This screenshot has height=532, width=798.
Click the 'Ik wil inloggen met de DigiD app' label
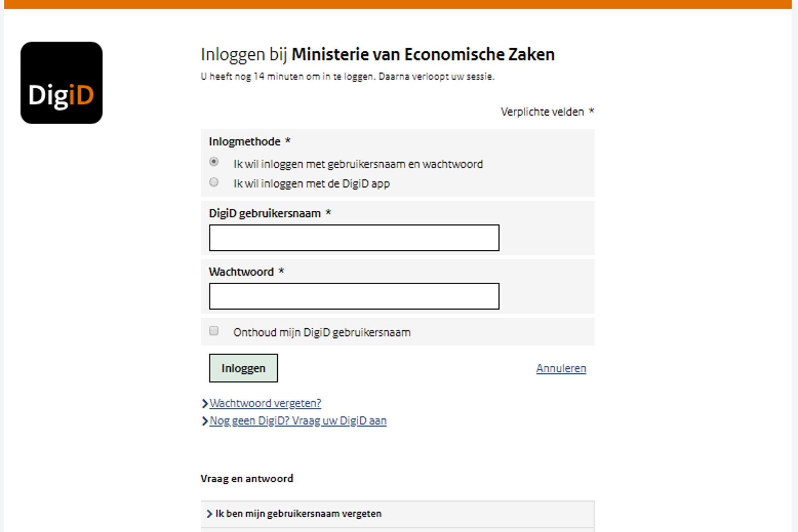[311, 184]
